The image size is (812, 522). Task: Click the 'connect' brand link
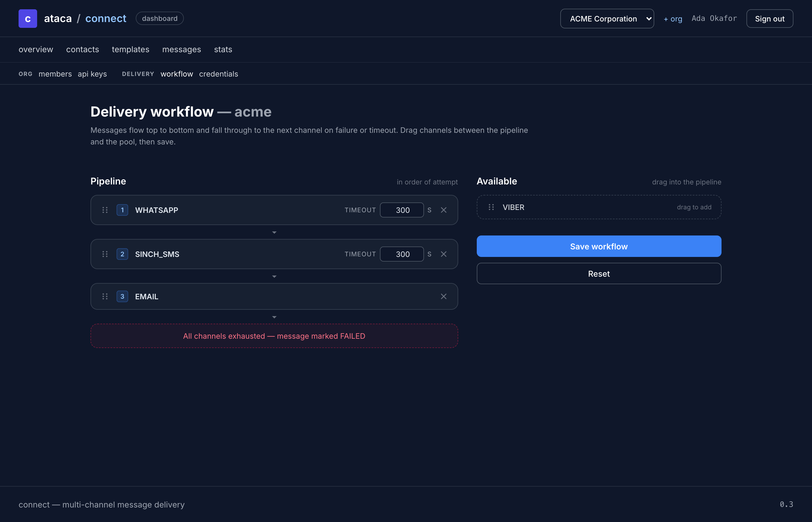[106, 18]
